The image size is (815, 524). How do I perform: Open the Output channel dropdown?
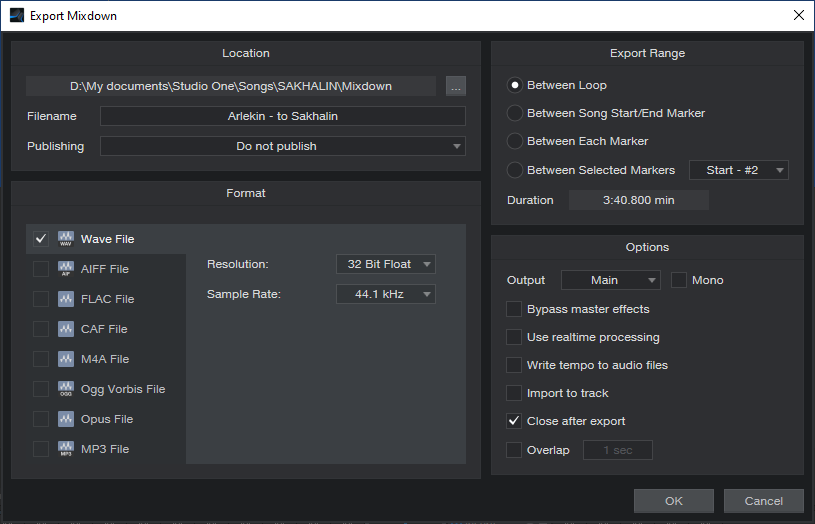(x=611, y=280)
